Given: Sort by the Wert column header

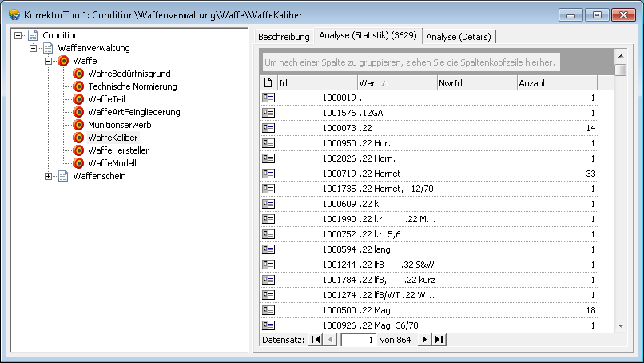Looking at the screenshot, I should pyautogui.click(x=396, y=82).
